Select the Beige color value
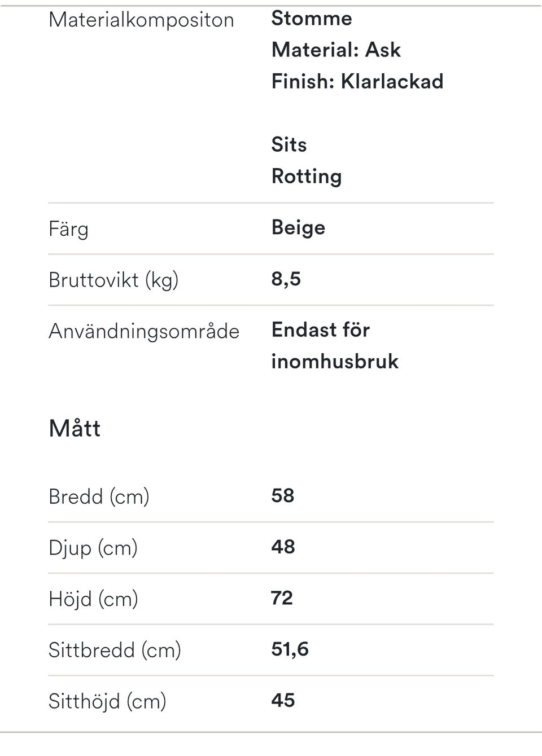542x756 pixels. [x=298, y=228]
